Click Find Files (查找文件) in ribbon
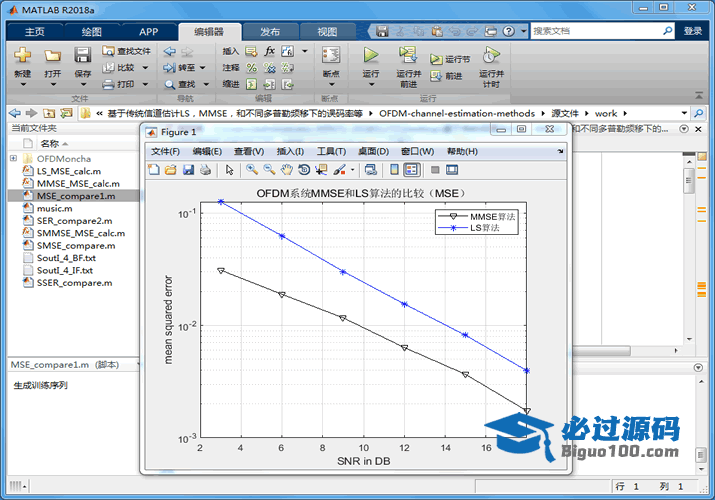This screenshot has height=500, width=715. 126,51
